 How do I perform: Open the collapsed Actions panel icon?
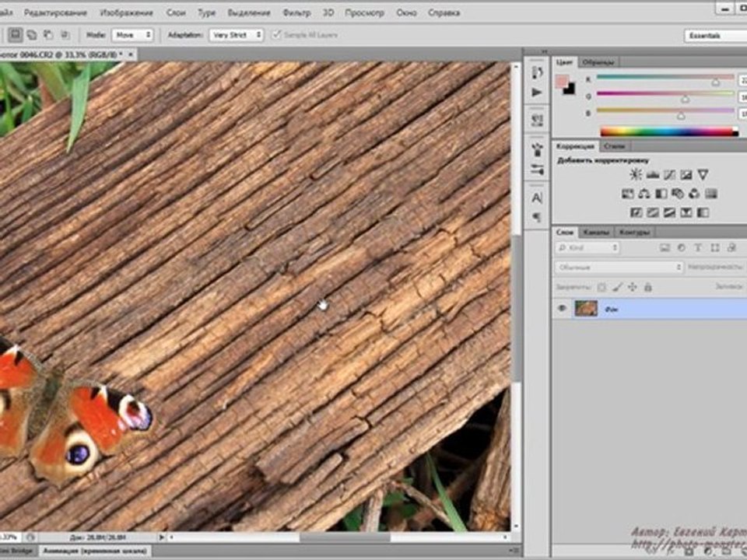[x=537, y=93]
